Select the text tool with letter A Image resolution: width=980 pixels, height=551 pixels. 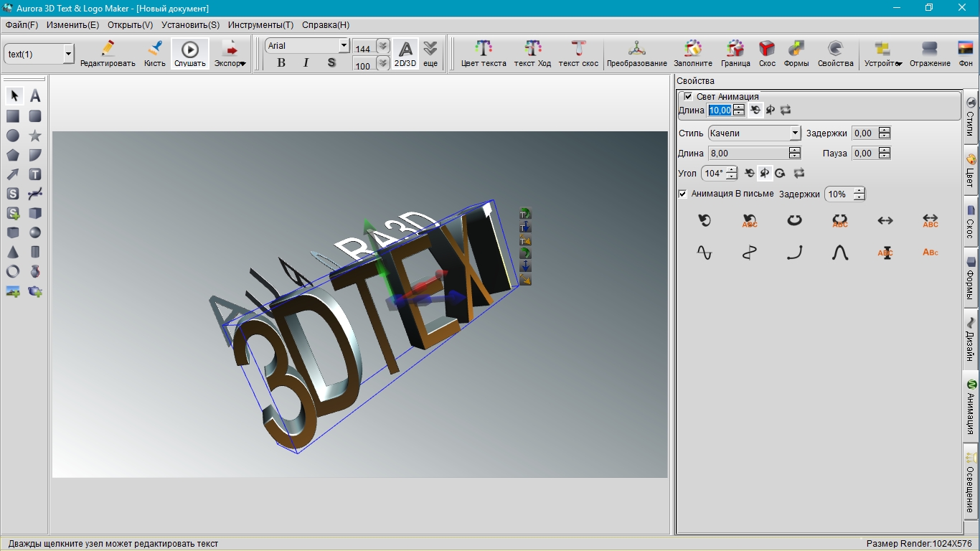tap(34, 96)
